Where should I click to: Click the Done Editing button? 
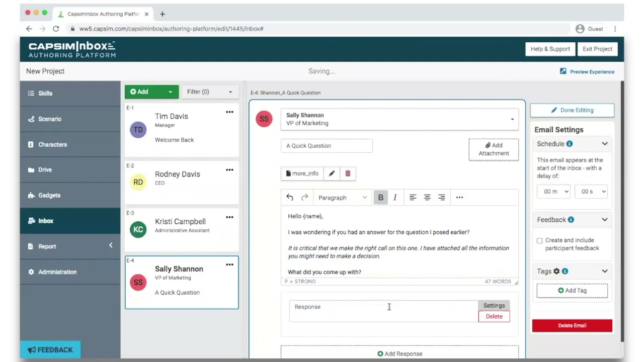pyautogui.click(x=572, y=110)
